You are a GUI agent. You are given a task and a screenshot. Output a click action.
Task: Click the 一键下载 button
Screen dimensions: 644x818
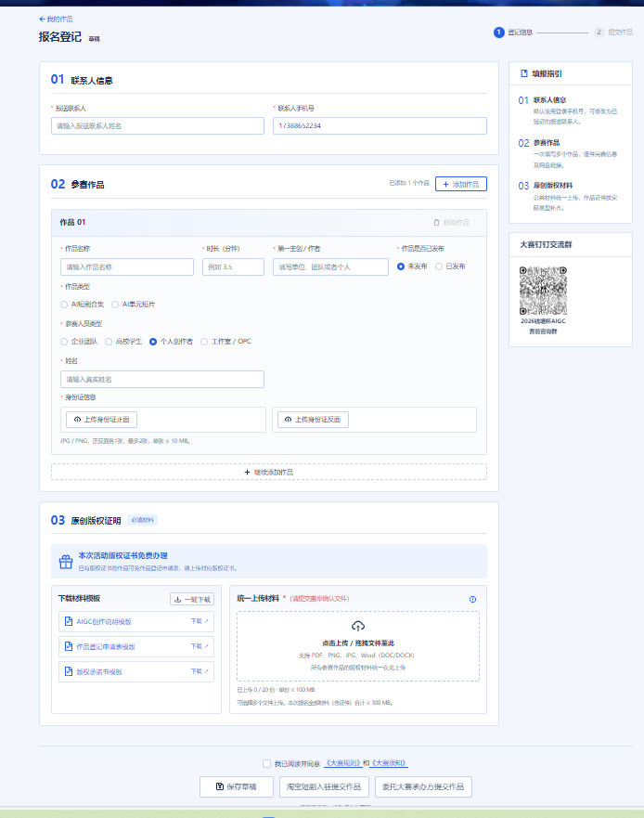pyautogui.click(x=192, y=600)
